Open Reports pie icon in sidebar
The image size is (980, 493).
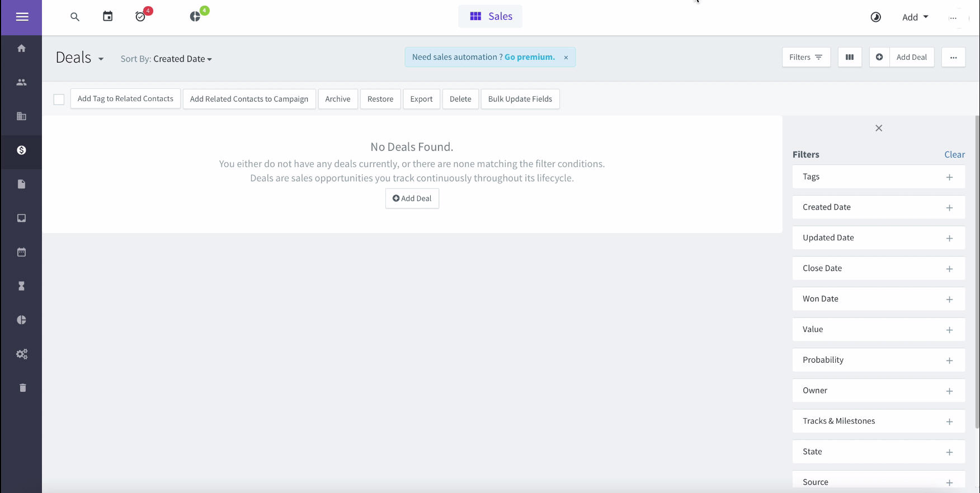click(21, 320)
